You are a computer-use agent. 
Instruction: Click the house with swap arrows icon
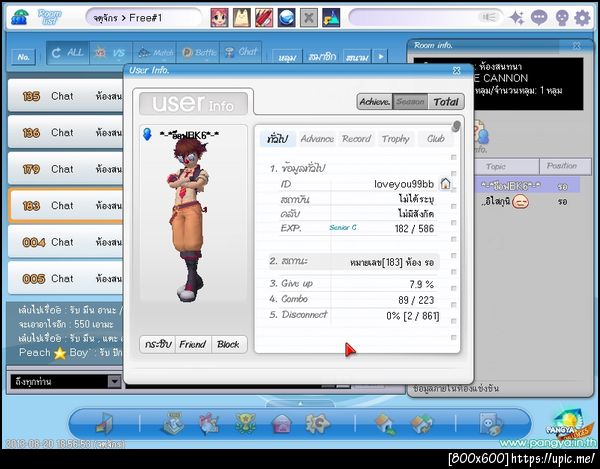421,424
